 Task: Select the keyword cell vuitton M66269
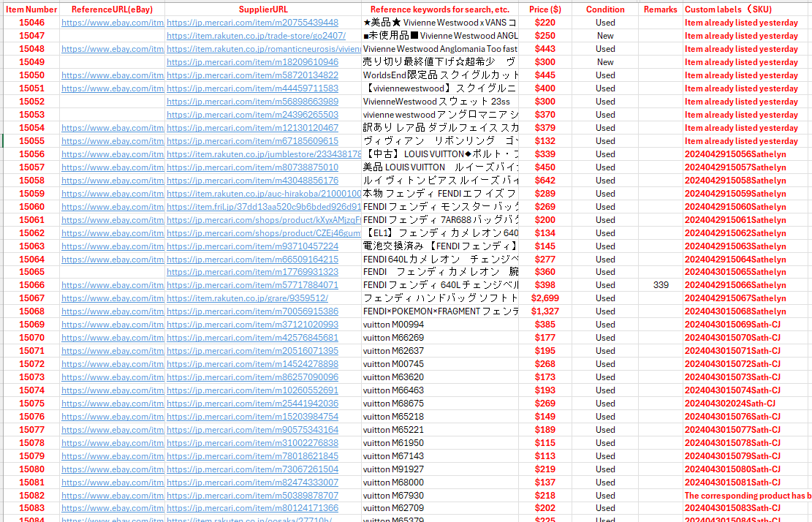(x=440, y=338)
